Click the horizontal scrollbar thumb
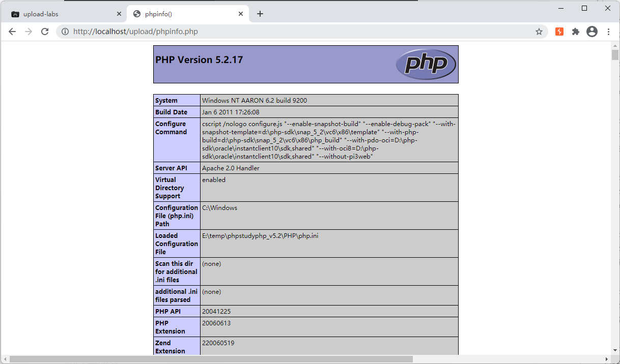Screen dimensions: 620x364 point(211,359)
